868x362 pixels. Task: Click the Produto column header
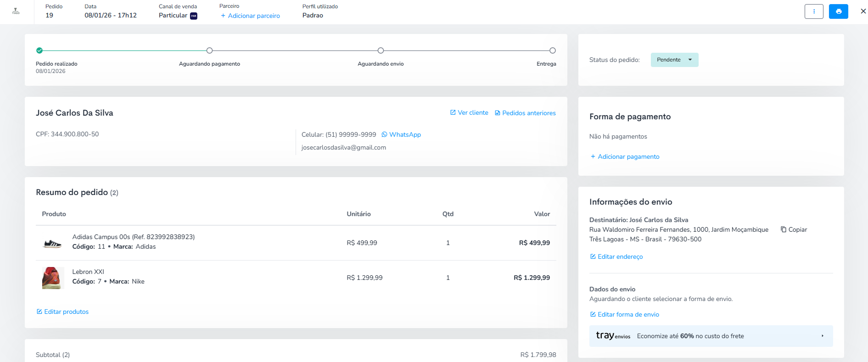tap(54, 214)
